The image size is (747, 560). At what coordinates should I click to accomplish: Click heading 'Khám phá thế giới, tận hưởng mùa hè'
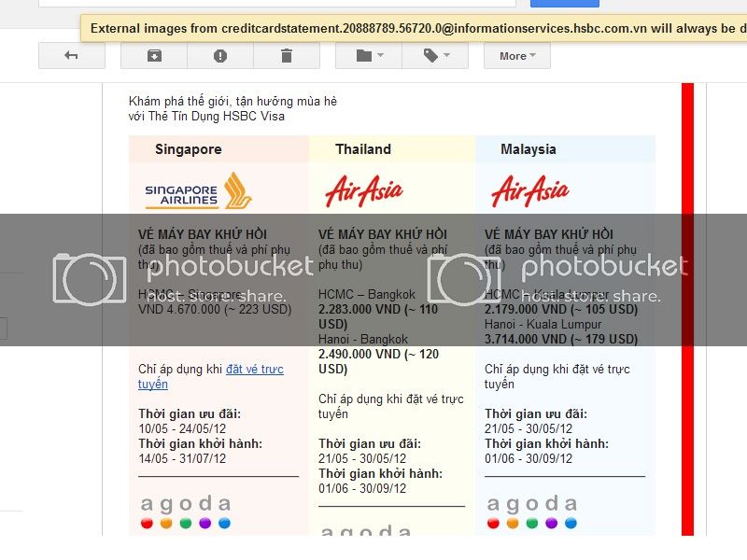tap(233, 102)
